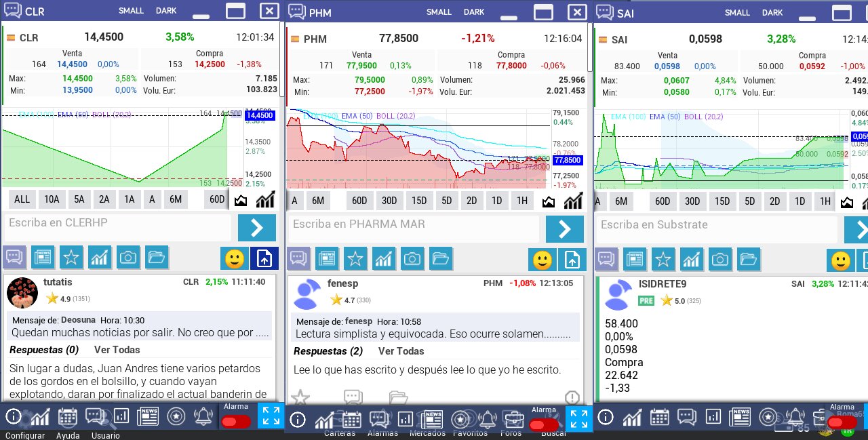This screenshot has height=440, width=868.
Task: Switch on Alarma toggle in SAI window
Action: pos(842,422)
